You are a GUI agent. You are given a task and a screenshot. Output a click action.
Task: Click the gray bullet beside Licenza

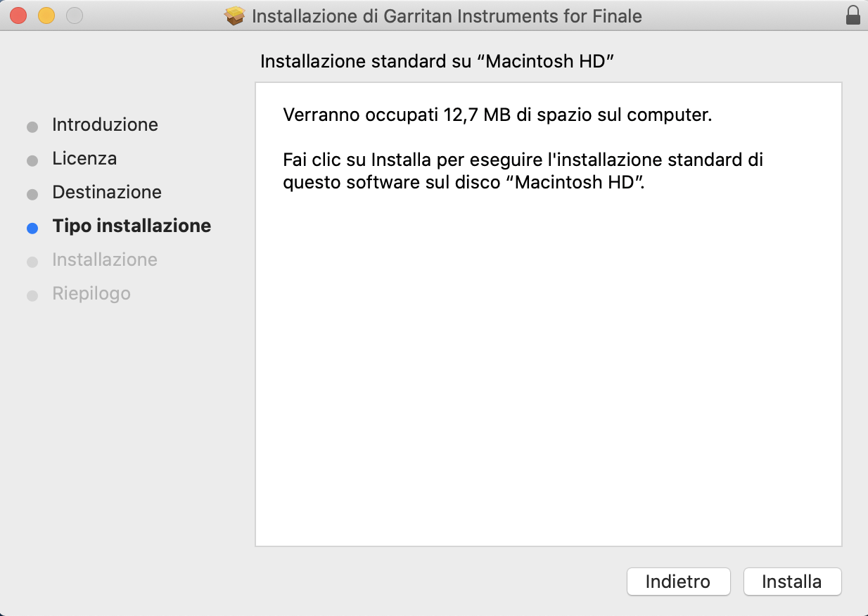point(32,161)
